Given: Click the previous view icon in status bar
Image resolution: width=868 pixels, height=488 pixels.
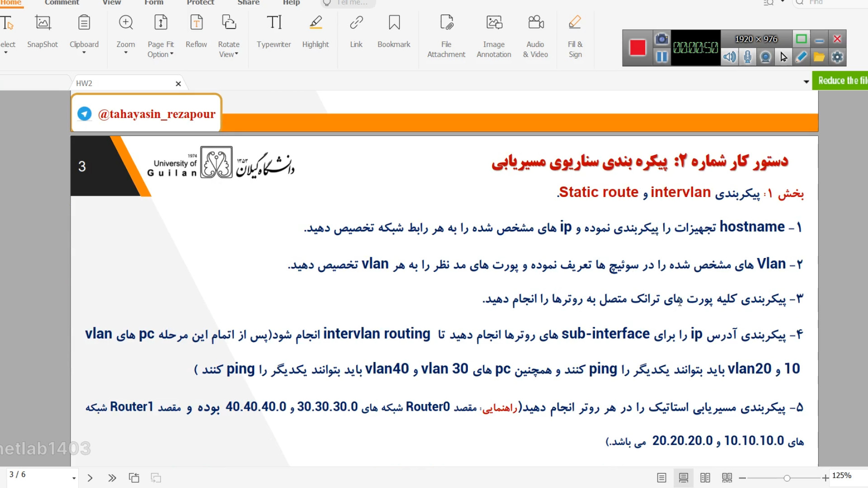Looking at the screenshot, I should pos(134,478).
